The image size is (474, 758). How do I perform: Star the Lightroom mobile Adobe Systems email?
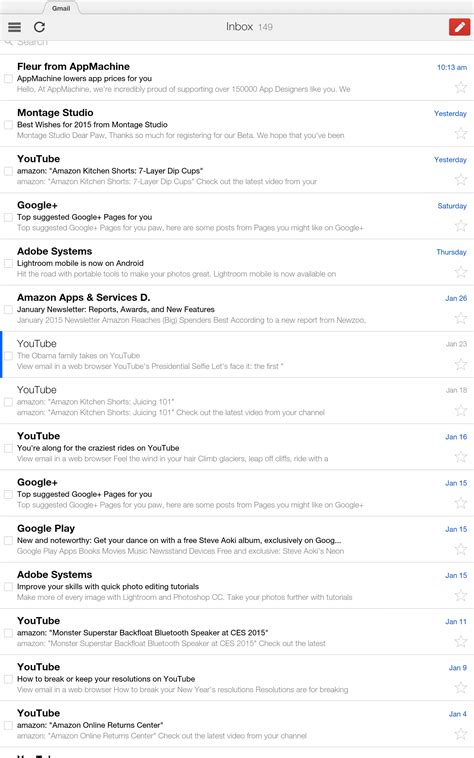tap(461, 272)
